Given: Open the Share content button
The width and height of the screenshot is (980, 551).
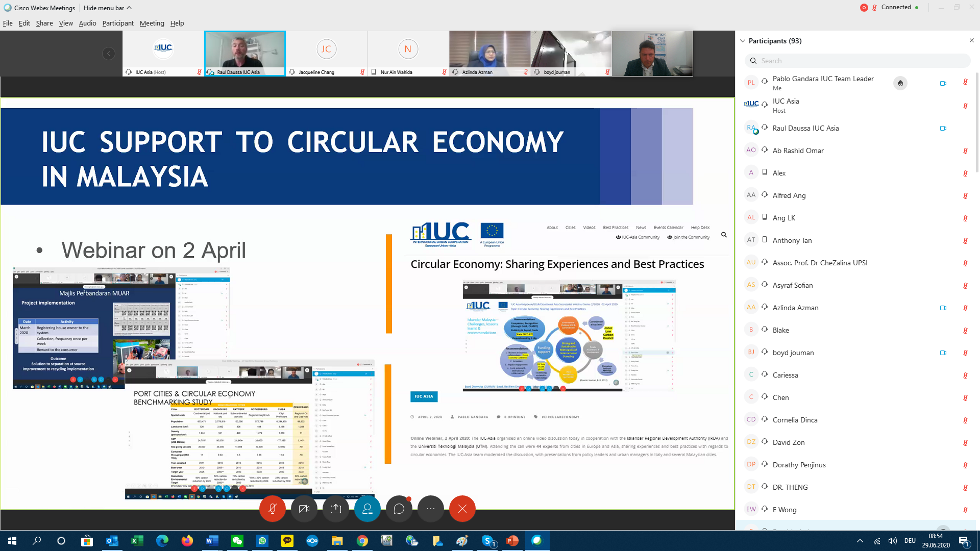Looking at the screenshot, I should (x=336, y=509).
